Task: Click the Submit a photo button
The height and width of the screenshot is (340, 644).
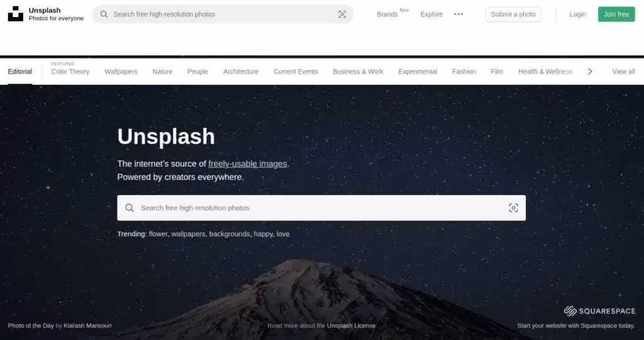Action: [513, 14]
